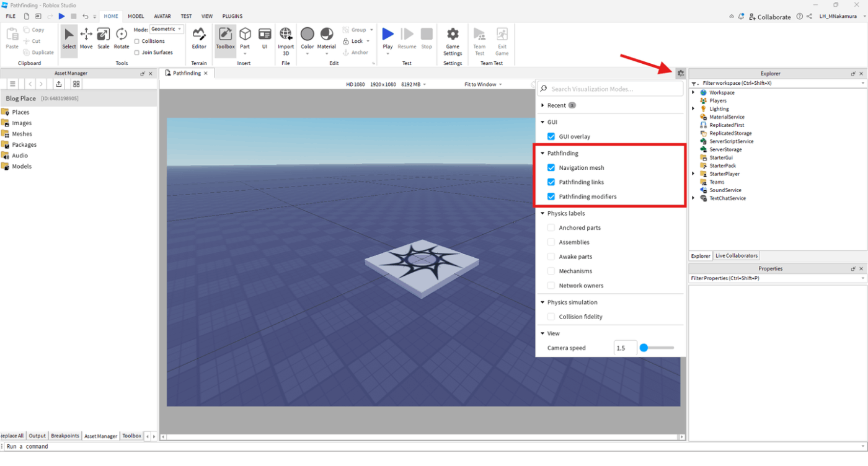
Task: Open the UI insert tool
Action: click(x=265, y=38)
